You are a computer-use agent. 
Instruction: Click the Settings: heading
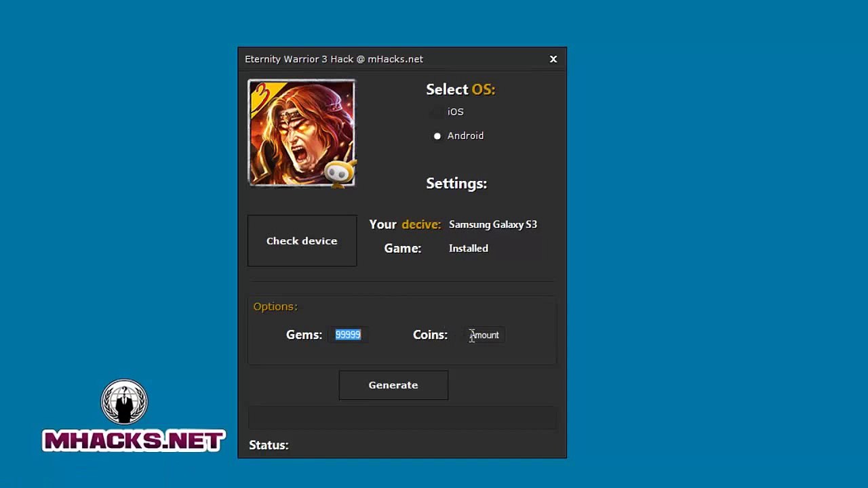click(x=456, y=184)
